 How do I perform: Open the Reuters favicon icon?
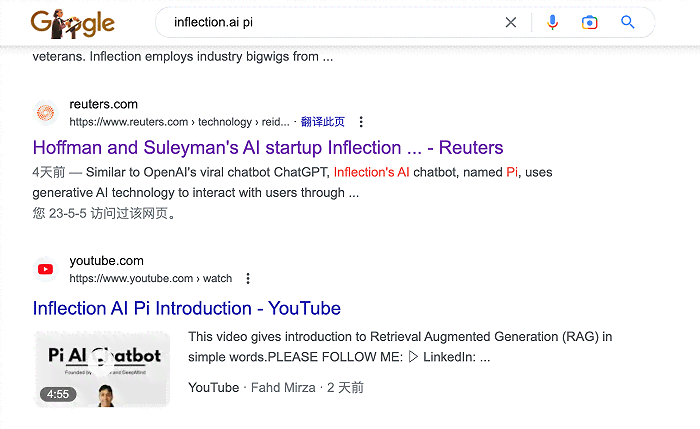pos(46,112)
